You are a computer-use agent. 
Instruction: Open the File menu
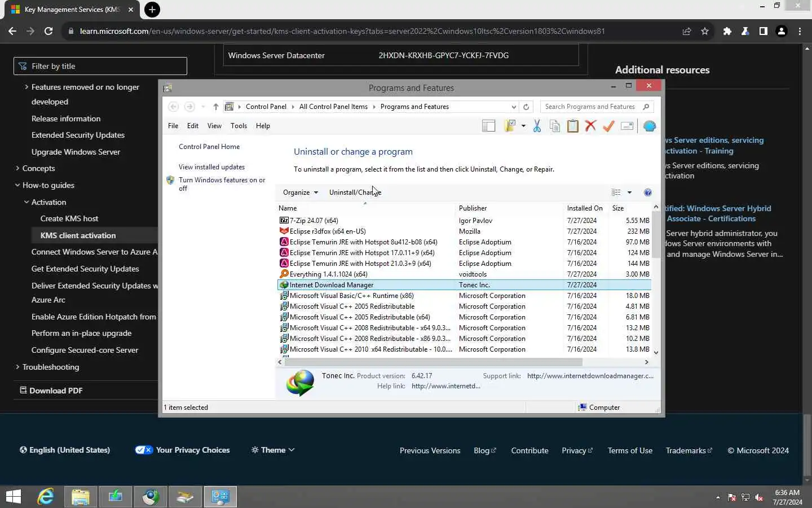coord(173,126)
